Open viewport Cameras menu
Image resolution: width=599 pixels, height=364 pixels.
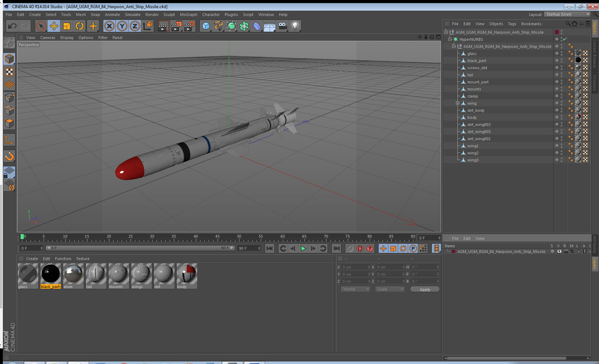48,38
